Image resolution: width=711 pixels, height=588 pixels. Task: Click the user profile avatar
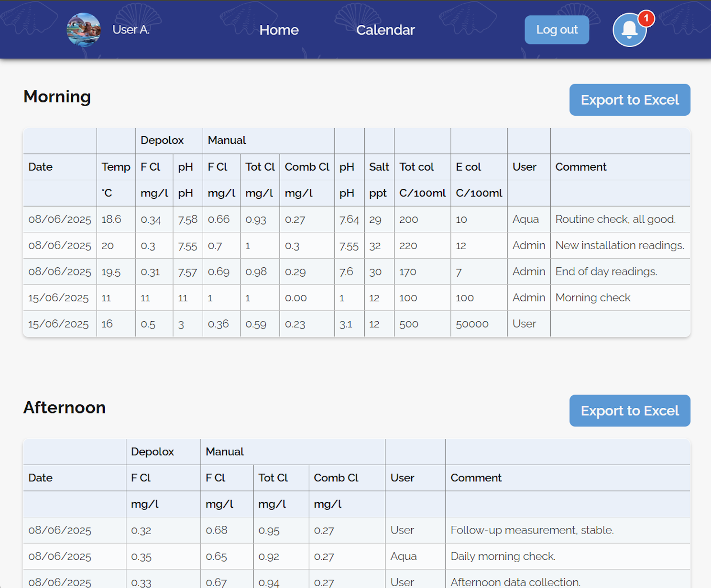pos(84,30)
